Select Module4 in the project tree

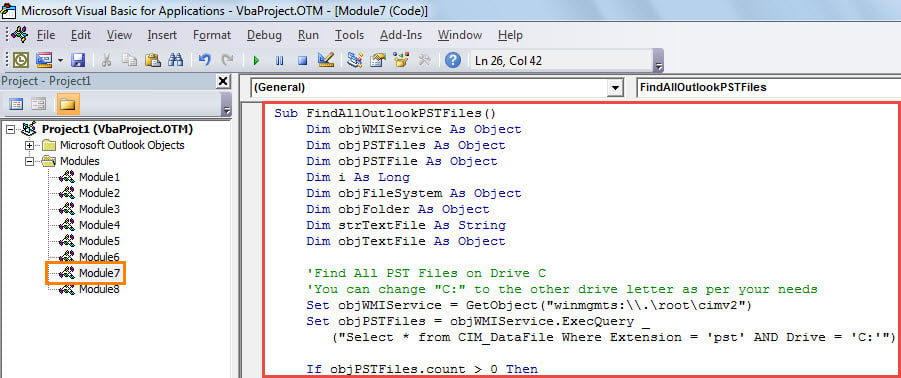click(x=99, y=225)
